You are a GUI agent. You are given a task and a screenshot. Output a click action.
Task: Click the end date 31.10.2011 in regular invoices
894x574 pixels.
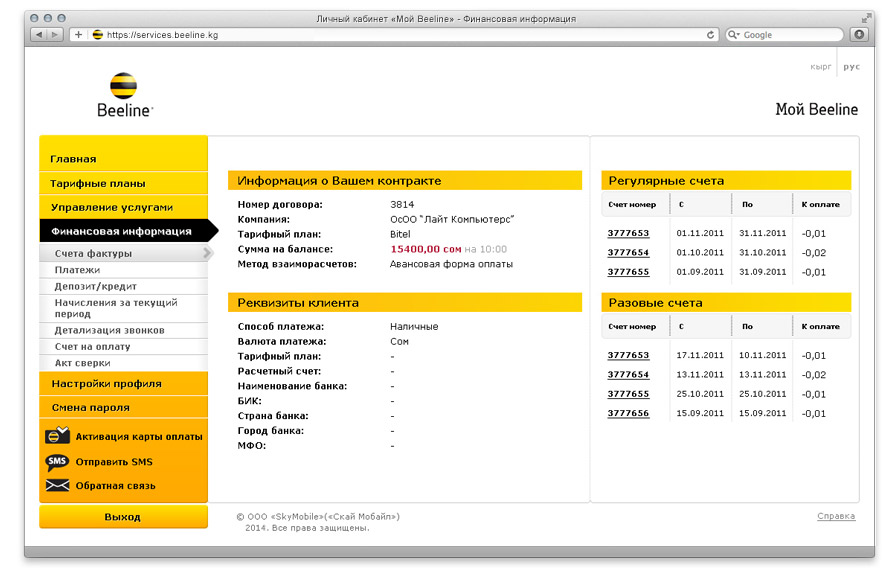[763, 253]
